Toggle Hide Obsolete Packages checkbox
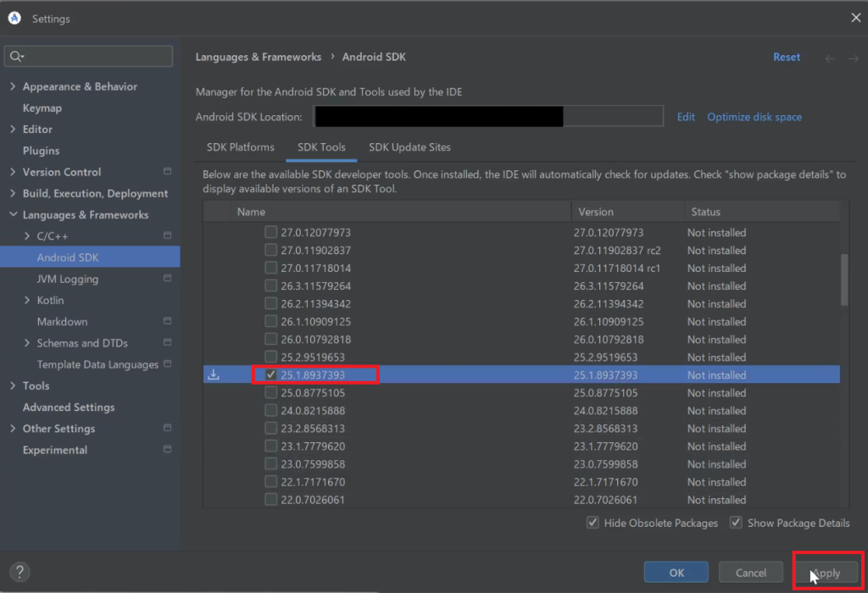868x593 pixels. coord(593,523)
